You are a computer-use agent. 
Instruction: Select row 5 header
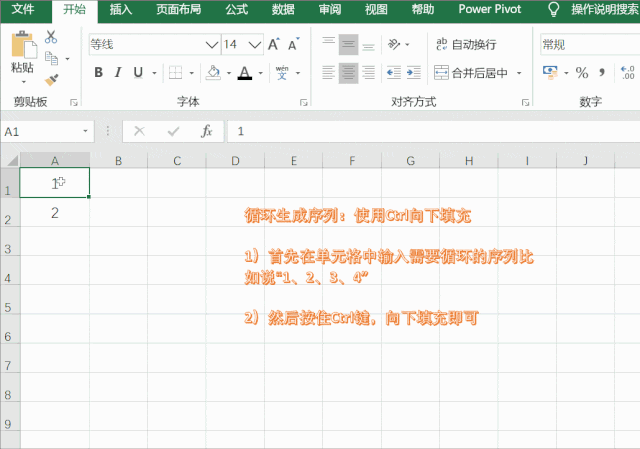click(10, 300)
